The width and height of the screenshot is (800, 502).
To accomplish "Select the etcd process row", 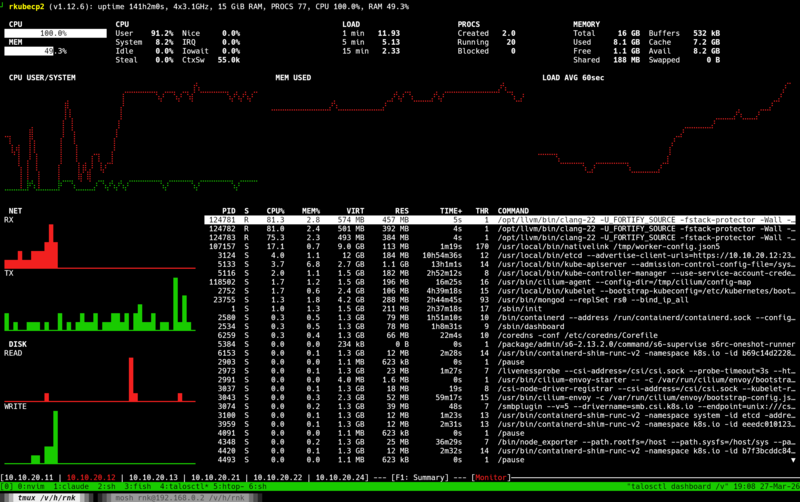I will point(500,255).
